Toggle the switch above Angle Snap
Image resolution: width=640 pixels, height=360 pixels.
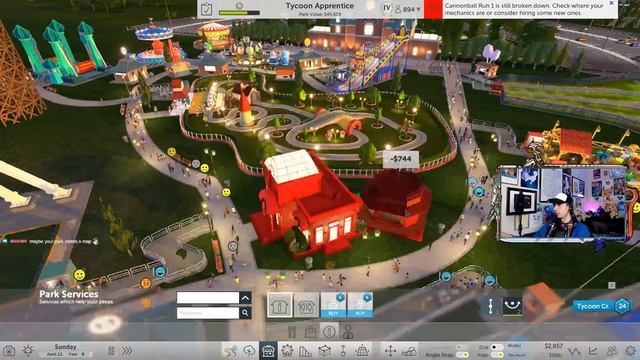(x=462, y=347)
